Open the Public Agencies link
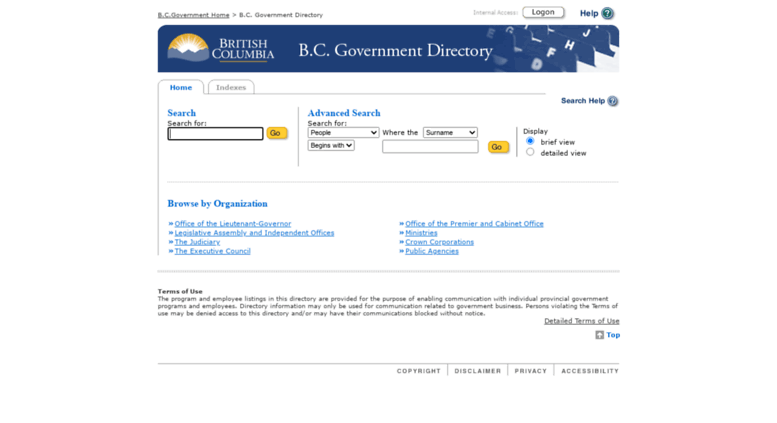The width and height of the screenshot is (777, 423). (432, 251)
